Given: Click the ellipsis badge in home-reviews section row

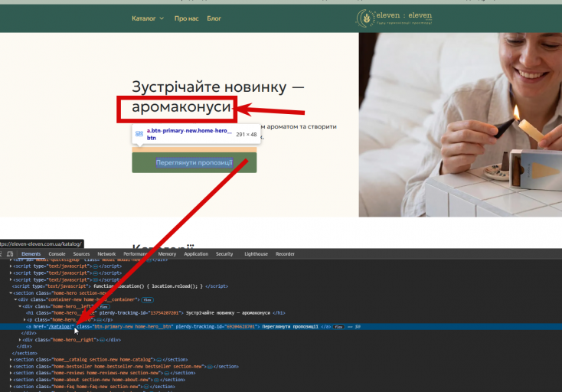Looking at the screenshot, I should 167,374.
